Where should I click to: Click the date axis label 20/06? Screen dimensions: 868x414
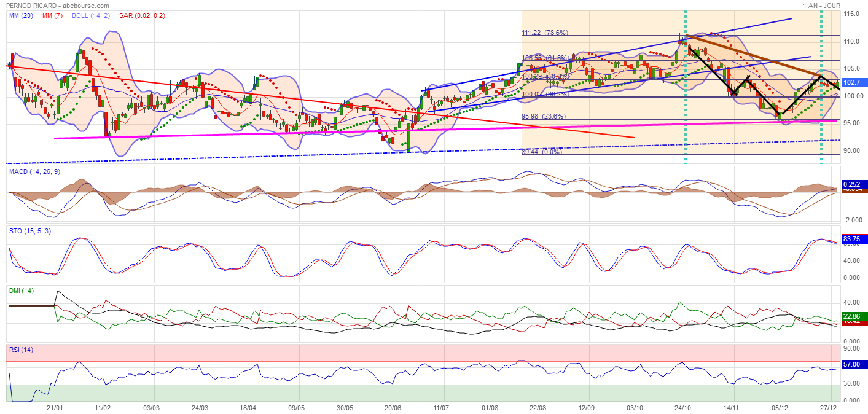[x=393, y=407]
